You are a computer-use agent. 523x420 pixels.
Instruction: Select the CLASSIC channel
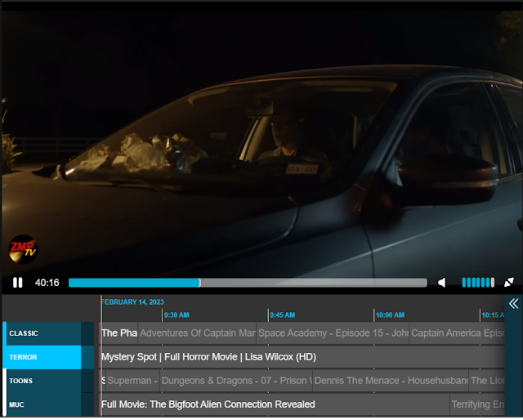point(43,333)
